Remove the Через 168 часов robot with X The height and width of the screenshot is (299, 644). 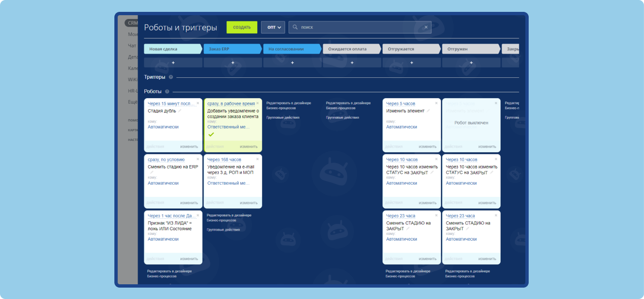(x=257, y=159)
